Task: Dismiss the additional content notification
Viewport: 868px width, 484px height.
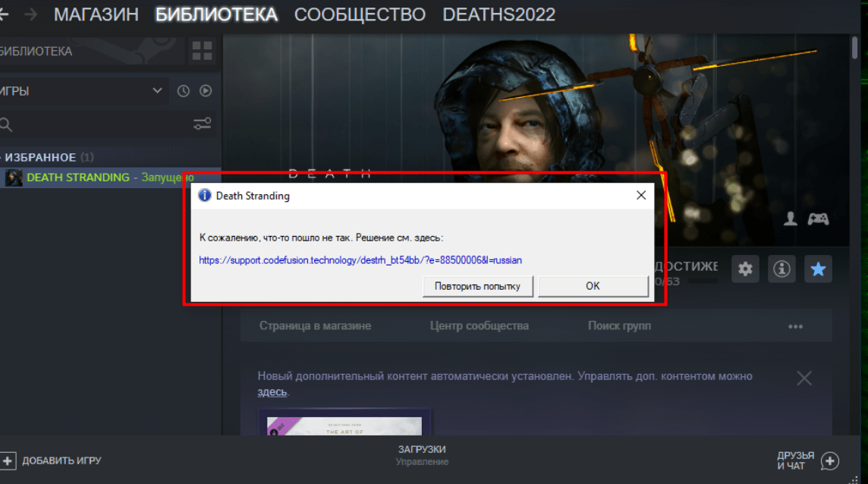Action: (x=804, y=378)
